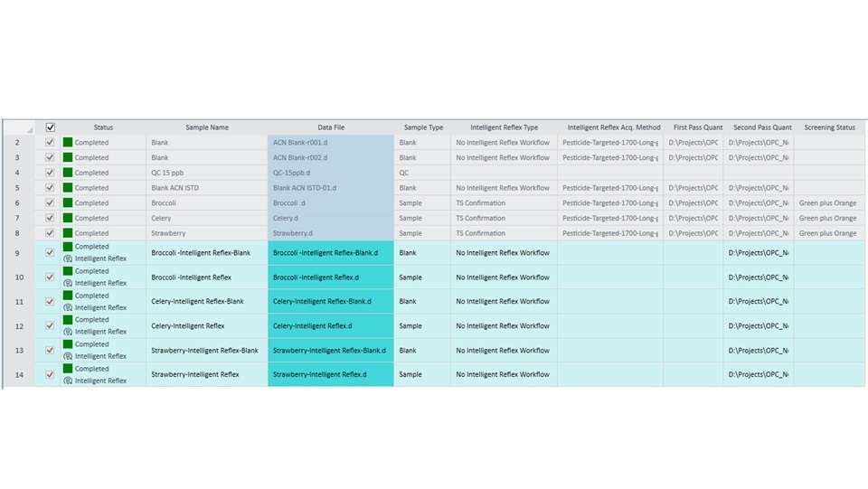Toggle the header select-all checkbox

[x=50, y=127]
